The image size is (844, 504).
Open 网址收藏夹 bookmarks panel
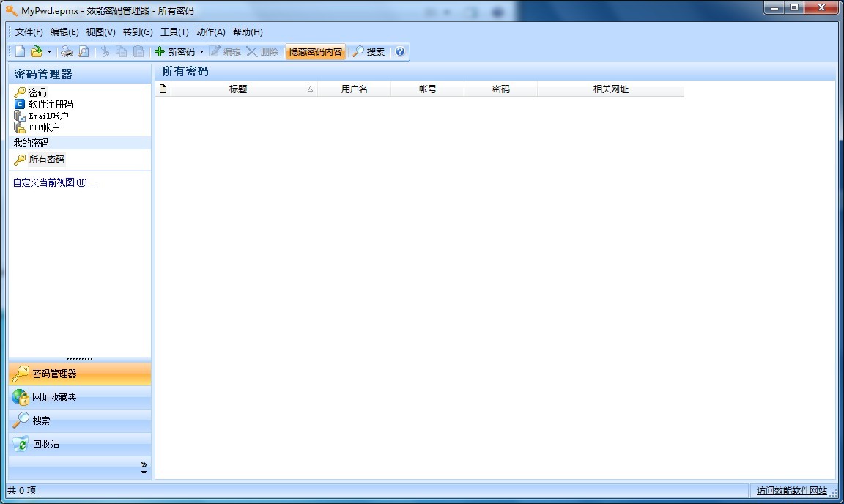[x=53, y=397]
